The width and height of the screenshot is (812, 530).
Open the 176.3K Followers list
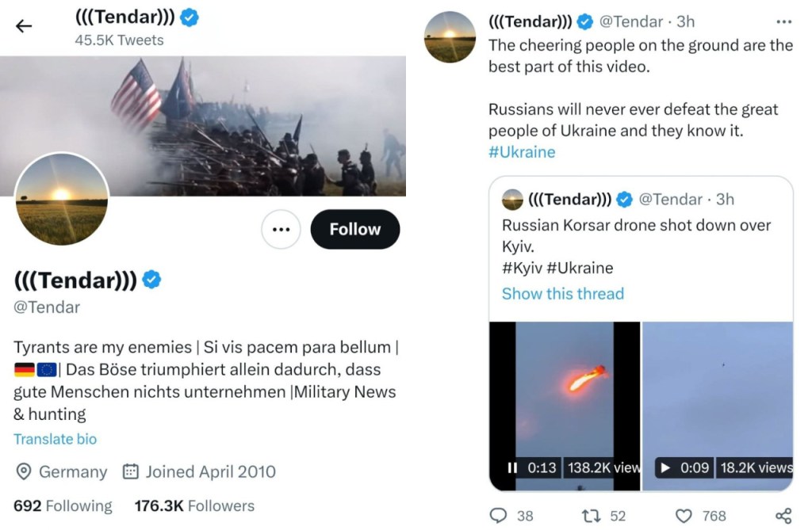click(194, 505)
